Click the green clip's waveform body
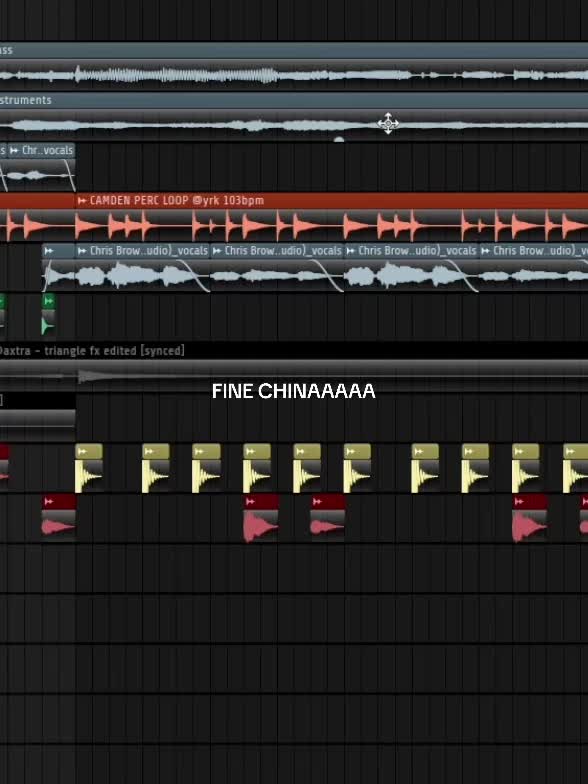The image size is (588, 784). point(48,325)
